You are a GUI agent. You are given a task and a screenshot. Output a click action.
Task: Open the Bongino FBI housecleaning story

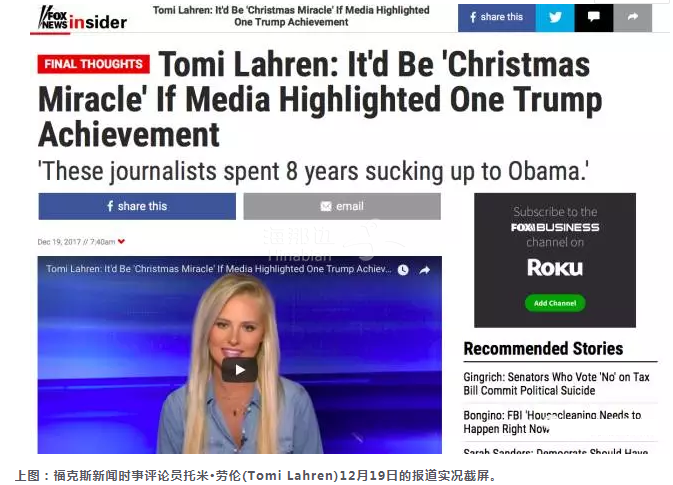pyautogui.click(x=552, y=422)
